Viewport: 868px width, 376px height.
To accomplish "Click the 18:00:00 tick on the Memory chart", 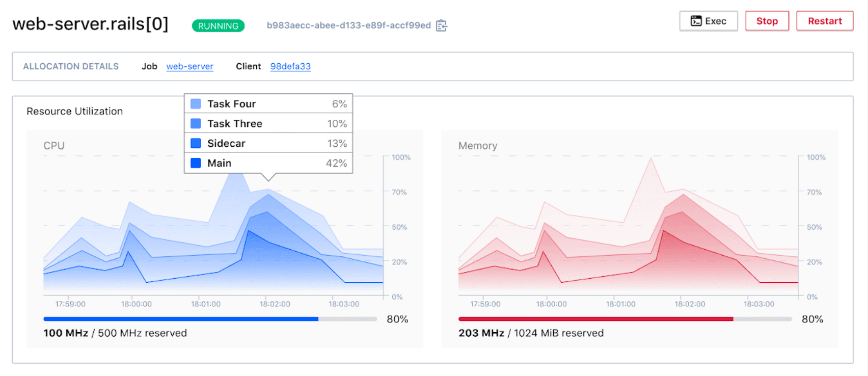I will tap(551, 304).
